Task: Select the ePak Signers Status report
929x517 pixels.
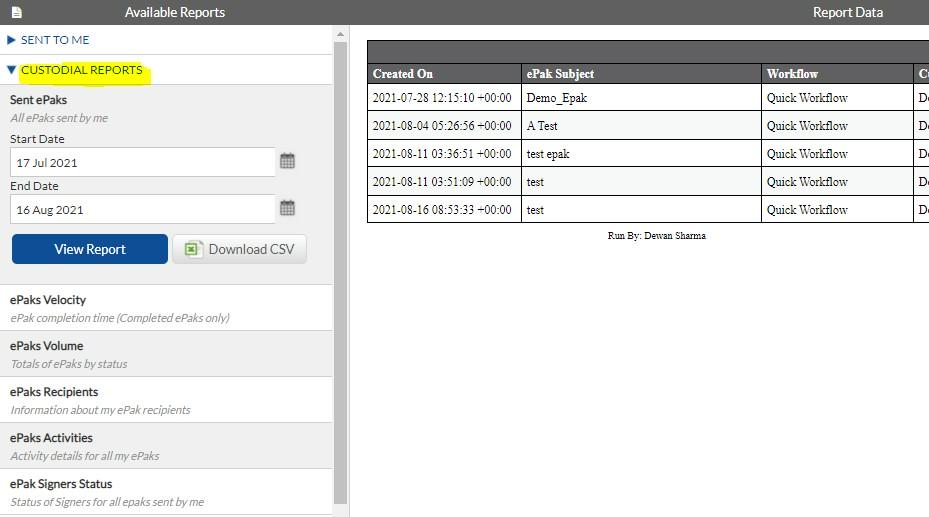Action: click(x=166, y=492)
